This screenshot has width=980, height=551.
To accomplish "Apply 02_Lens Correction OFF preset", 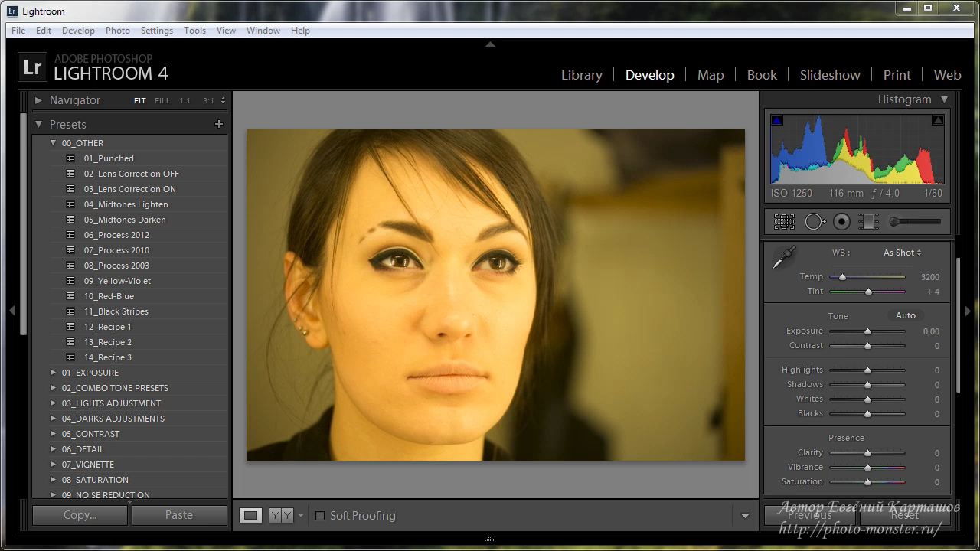I will 131,174.
